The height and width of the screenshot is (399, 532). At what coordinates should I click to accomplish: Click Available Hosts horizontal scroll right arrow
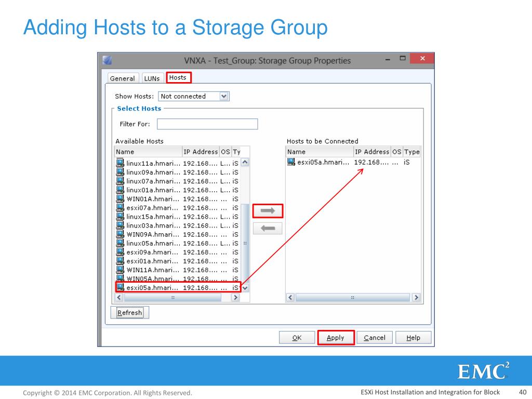click(235, 298)
